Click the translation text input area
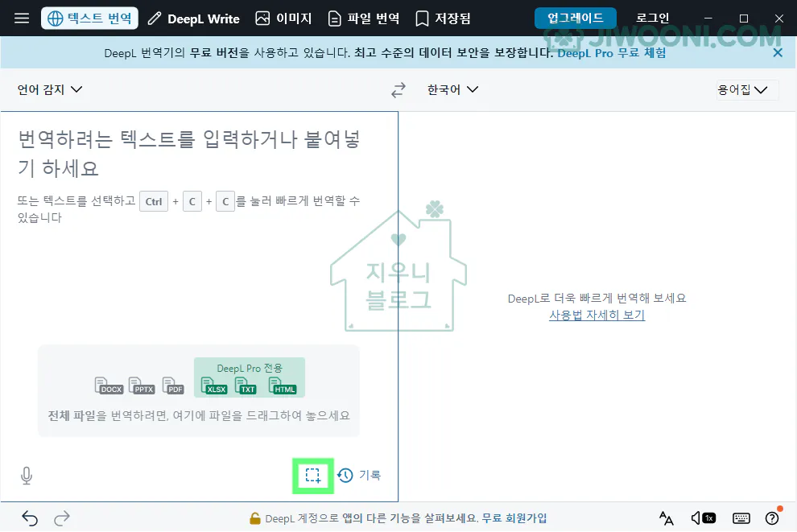 [193, 241]
